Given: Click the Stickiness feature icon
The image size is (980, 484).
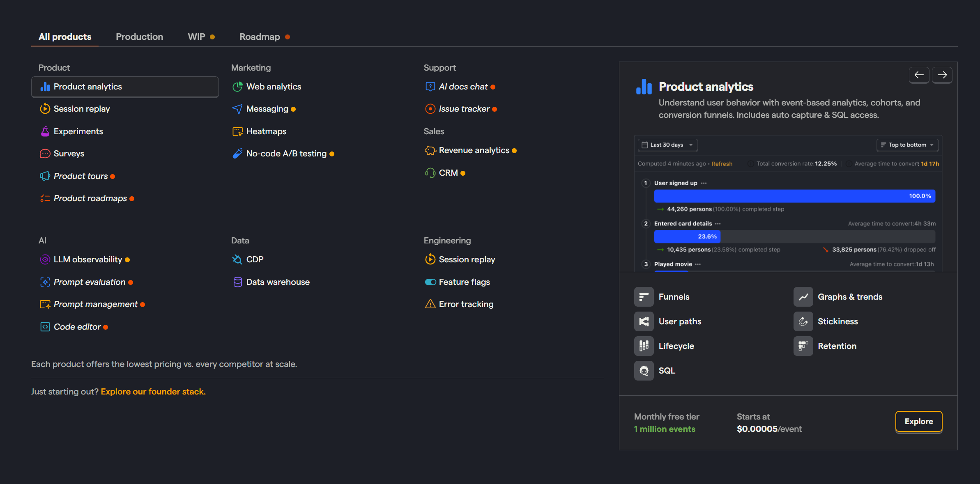Looking at the screenshot, I should coord(803,321).
